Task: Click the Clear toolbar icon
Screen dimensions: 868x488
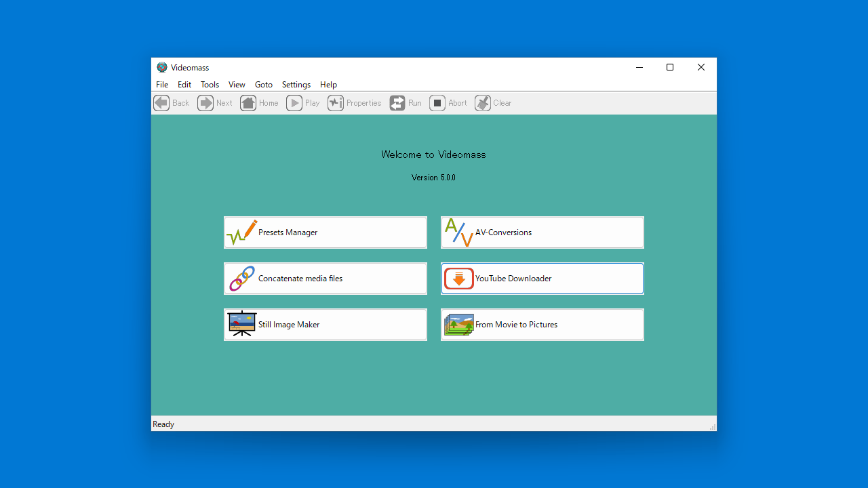Action: click(483, 103)
